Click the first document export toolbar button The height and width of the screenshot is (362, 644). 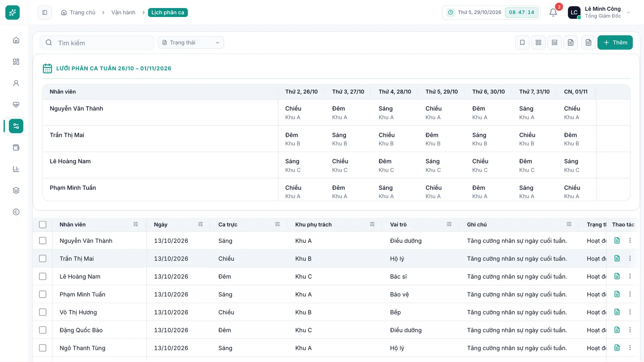coord(571,43)
